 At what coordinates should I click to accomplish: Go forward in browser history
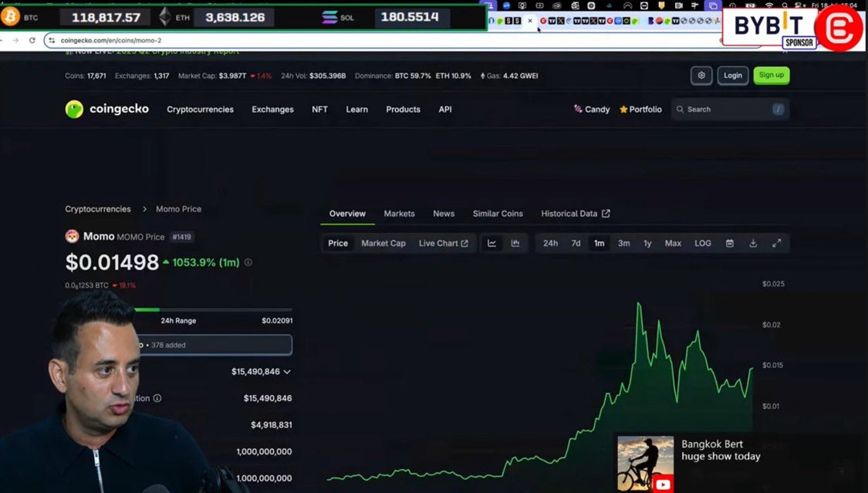[x=15, y=40]
